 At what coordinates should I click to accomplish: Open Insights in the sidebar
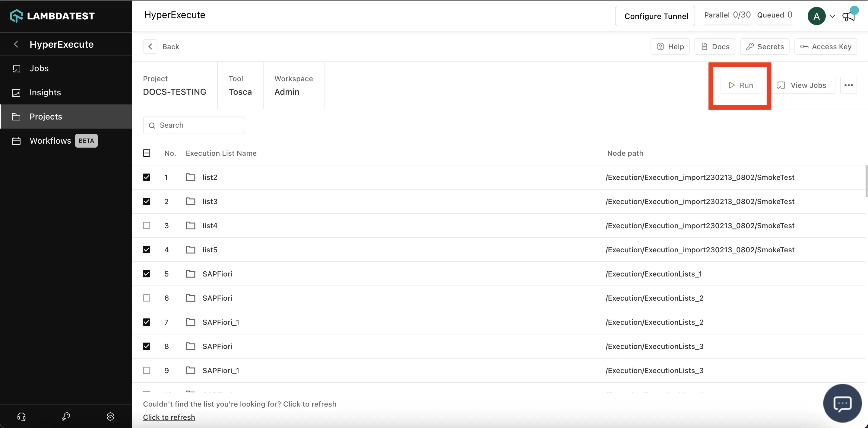(45, 92)
